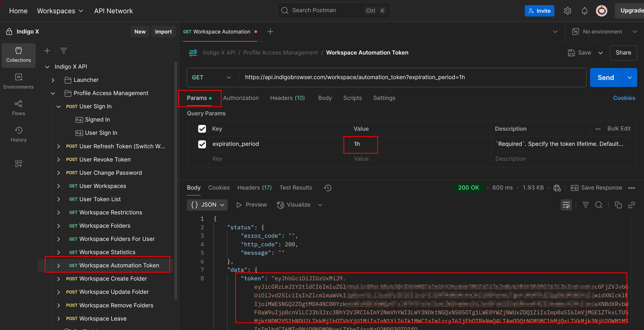Open the JSON format dropdown
Screen dimensions: 644x330
[x=207, y=205]
